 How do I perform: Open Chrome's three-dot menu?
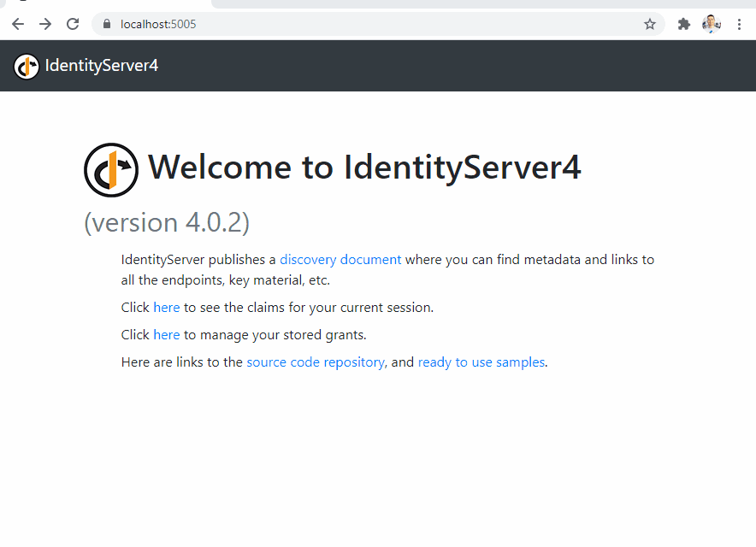739,24
